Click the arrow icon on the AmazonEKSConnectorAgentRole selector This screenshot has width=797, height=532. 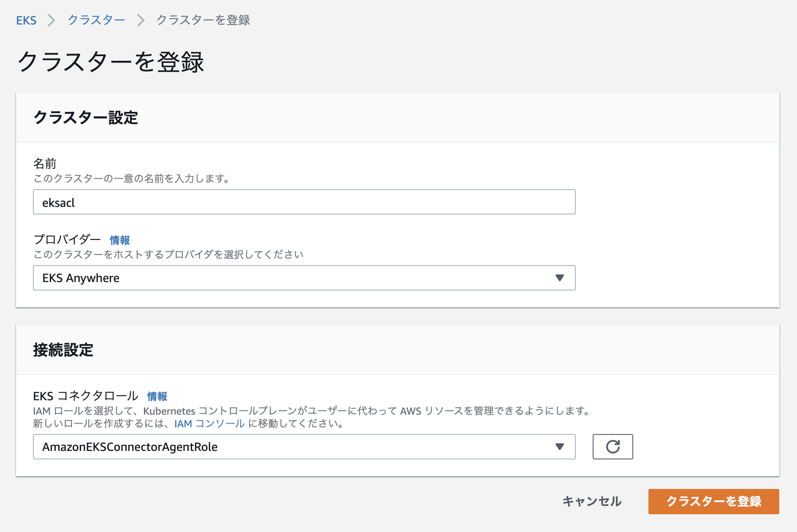pyautogui.click(x=559, y=447)
